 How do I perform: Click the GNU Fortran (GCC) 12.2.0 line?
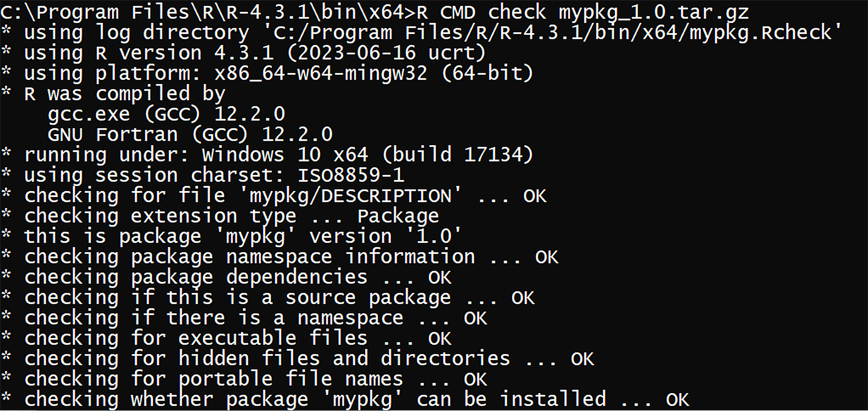pyautogui.click(x=190, y=135)
